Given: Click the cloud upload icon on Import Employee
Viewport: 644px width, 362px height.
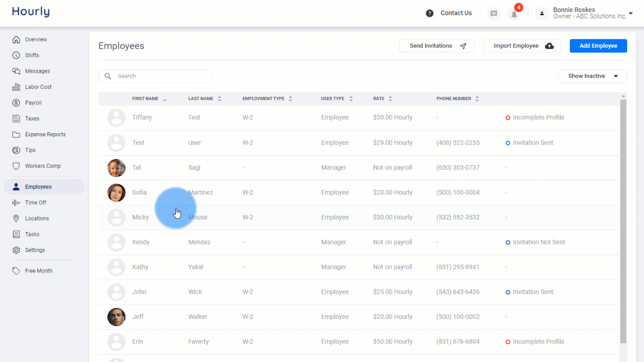Looking at the screenshot, I should (x=549, y=46).
